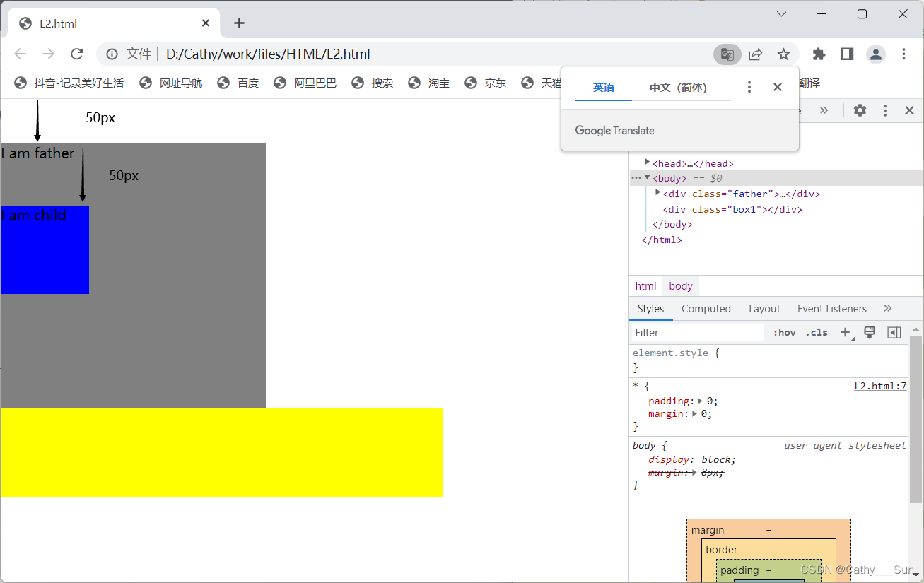Viewport: 924px width, 583px height.
Task: Close the L2.html tab
Action: click(206, 23)
